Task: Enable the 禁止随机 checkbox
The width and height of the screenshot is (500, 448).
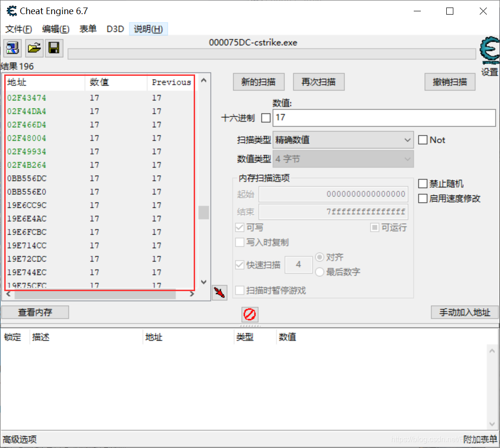Action: [x=423, y=184]
